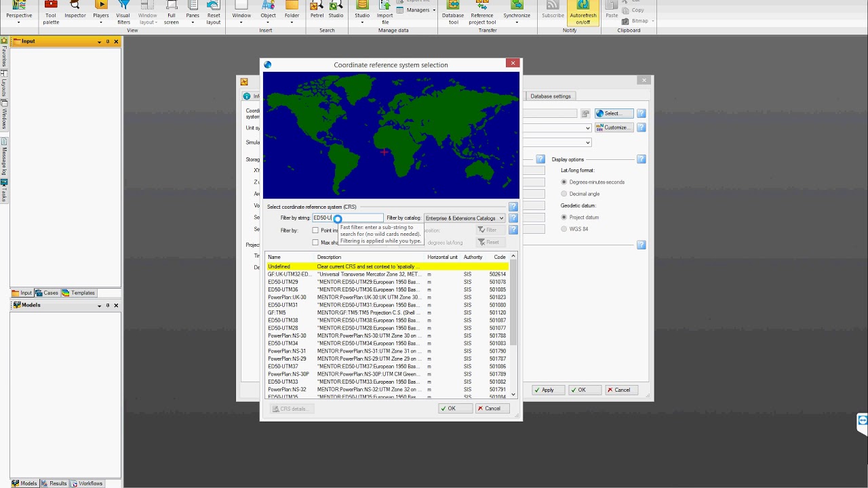Switch to Results tab
The width and height of the screenshot is (868, 488).
54,483
